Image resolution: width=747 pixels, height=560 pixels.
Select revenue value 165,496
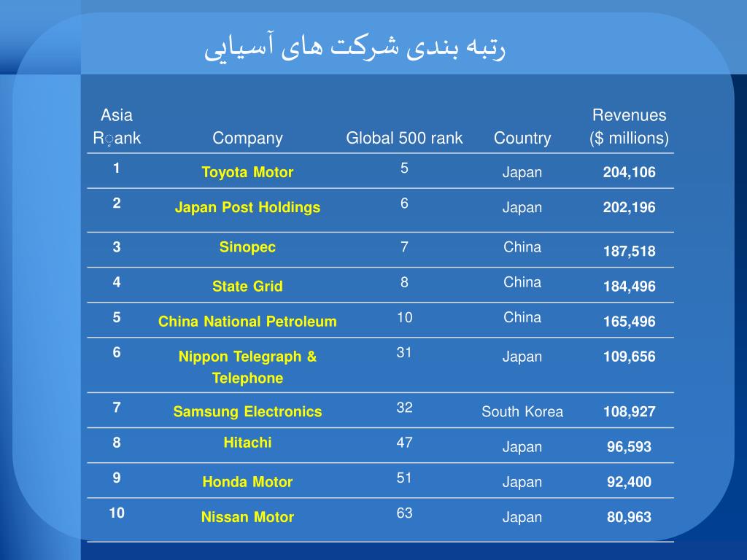pos(629,322)
